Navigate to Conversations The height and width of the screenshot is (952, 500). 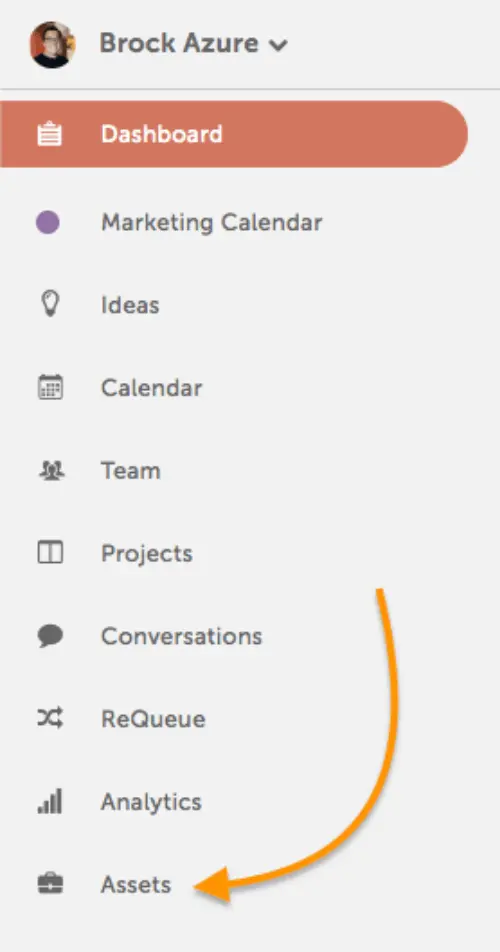tap(181, 636)
